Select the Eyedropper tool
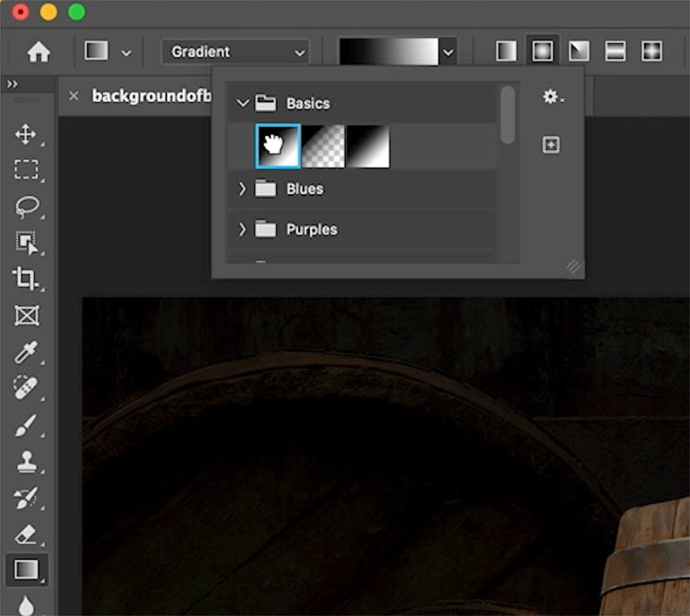Image resolution: width=690 pixels, height=616 pixels. tap(26, 352)
